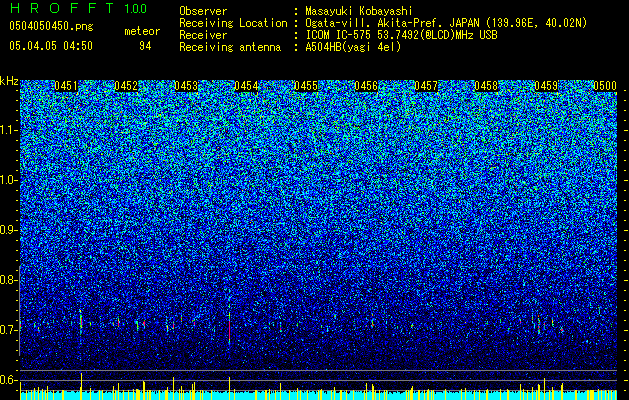Click the 0.6 kHz axis label
This screenshot has width=629, height=400.
pos(9,380)
